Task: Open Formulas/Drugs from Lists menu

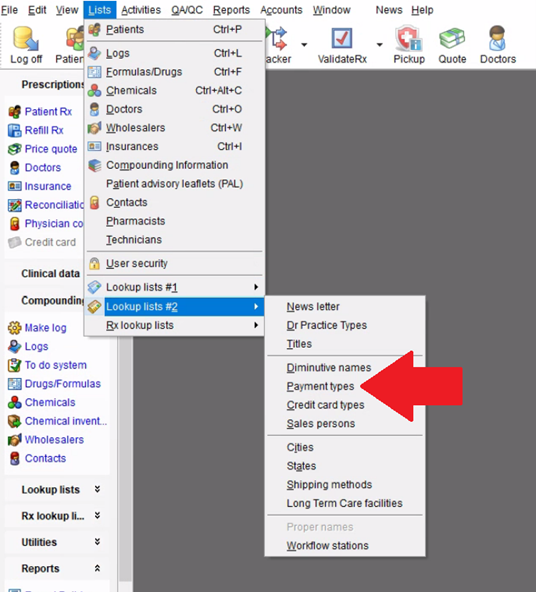Action: click(x=174, y=72)
